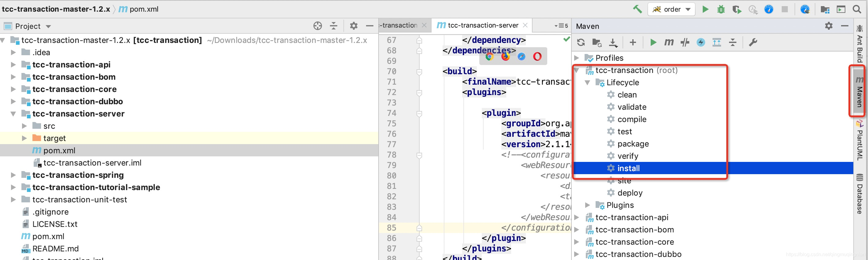Open the Maven panel gear options

[829, 26]
